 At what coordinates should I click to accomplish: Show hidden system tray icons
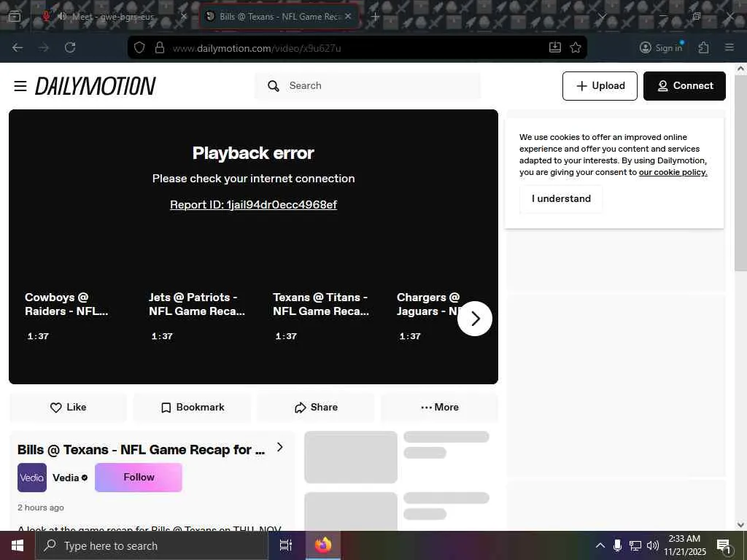(600, 545)
